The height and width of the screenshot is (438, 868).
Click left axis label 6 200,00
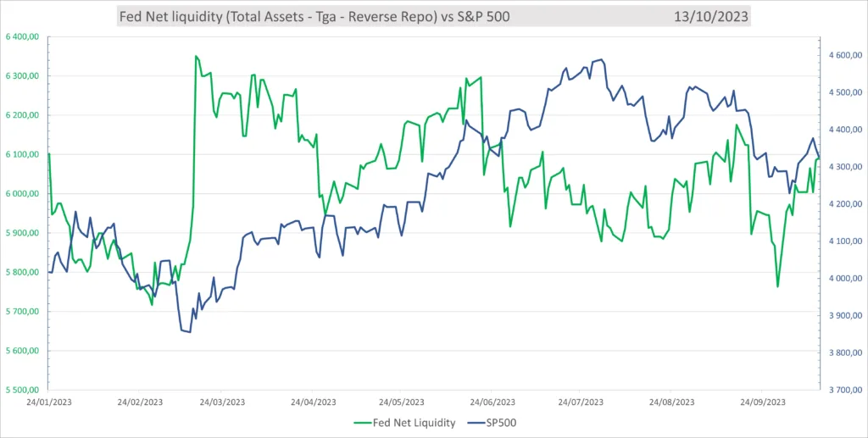pos(21,115)
